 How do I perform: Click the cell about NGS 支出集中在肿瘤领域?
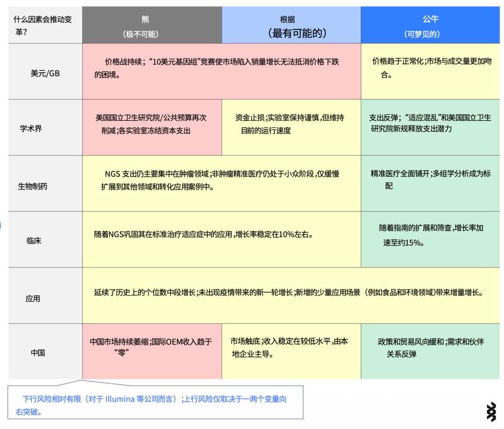click(222, 184)
